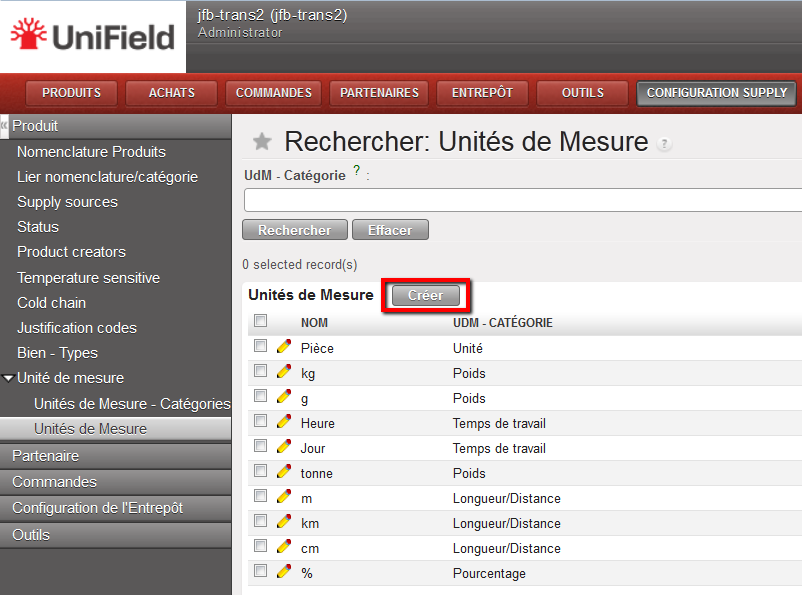Open Product creators in sidebar
This screenshot has width=802, height=595.
point(72,252)
